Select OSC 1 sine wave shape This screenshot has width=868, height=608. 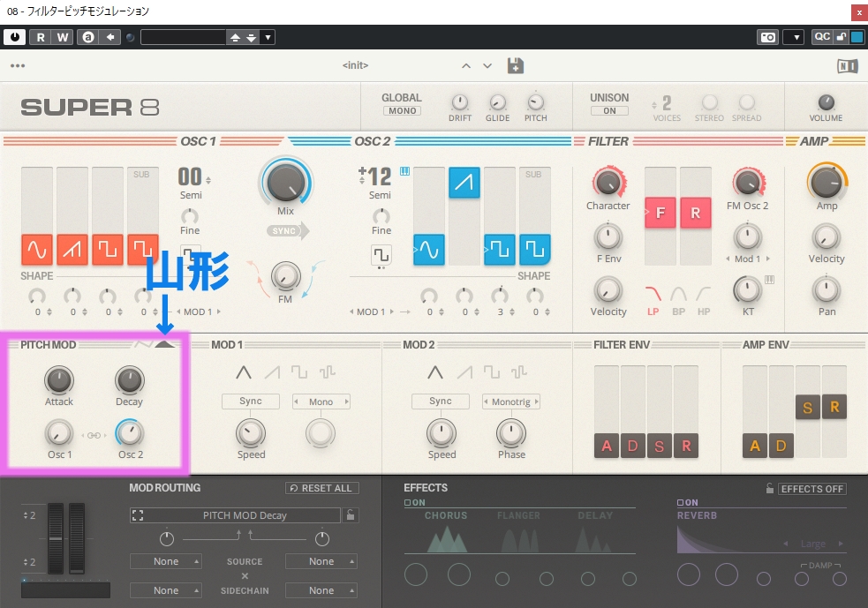pos(37,250)
